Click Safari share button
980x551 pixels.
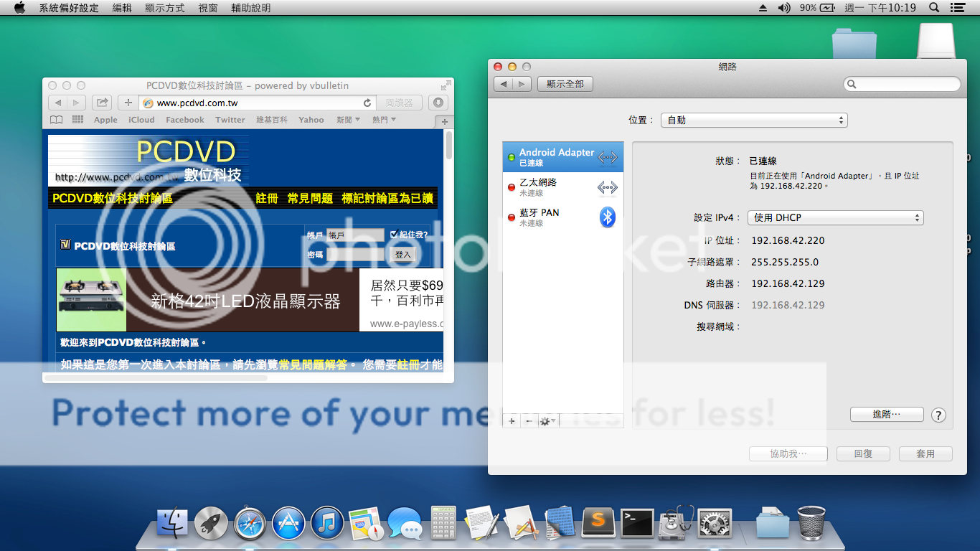[102, 103]
